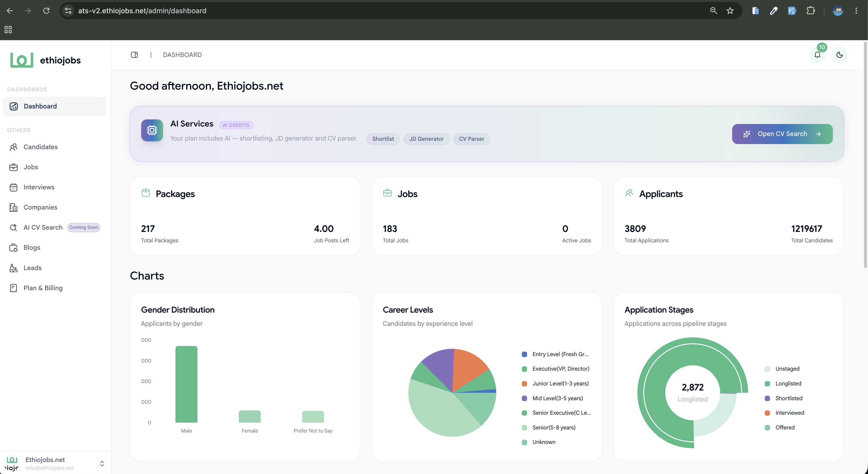Click the Companies building icon
868x474 pixels.
[13, 207]
